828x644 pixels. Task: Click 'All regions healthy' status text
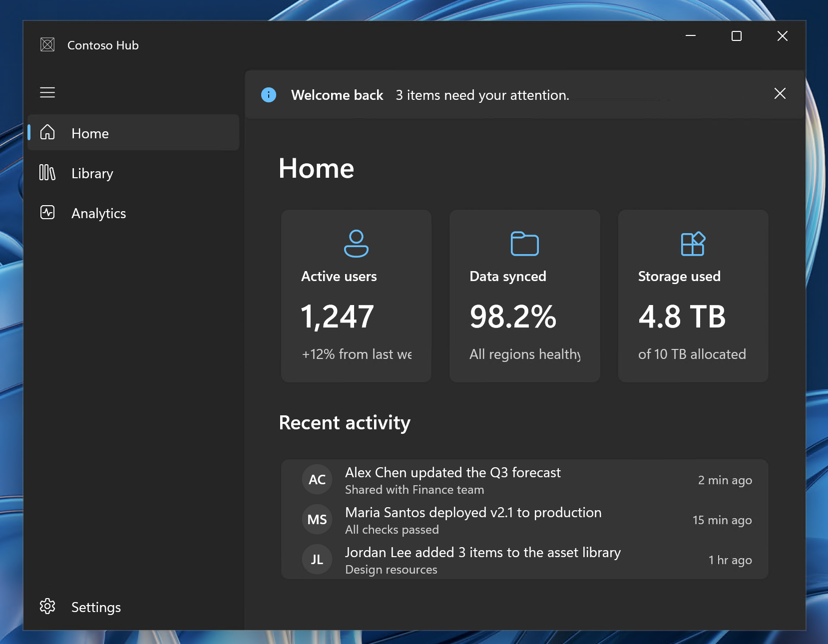525,354
